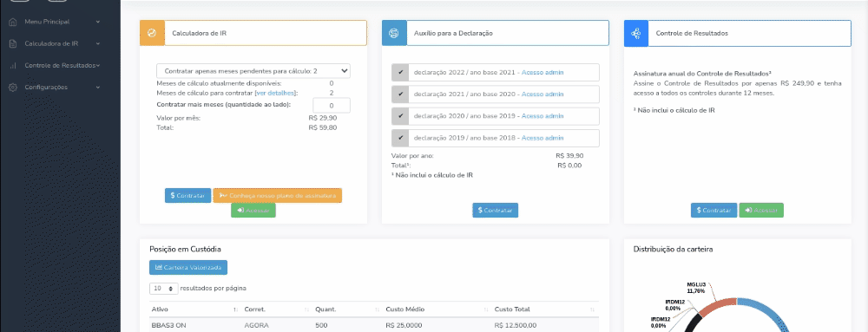Click the Configurações gear icon
This screenshot has width=868, height=332.
click(13, 88)
